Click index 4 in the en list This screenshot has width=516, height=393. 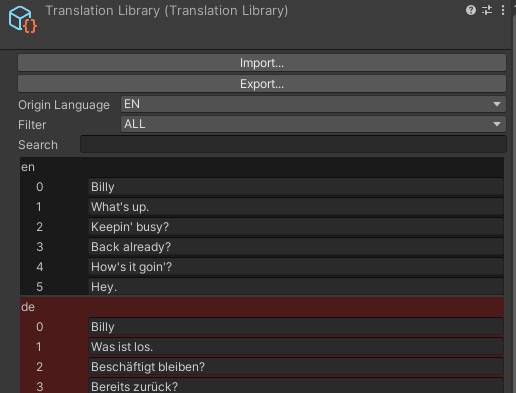40,267
